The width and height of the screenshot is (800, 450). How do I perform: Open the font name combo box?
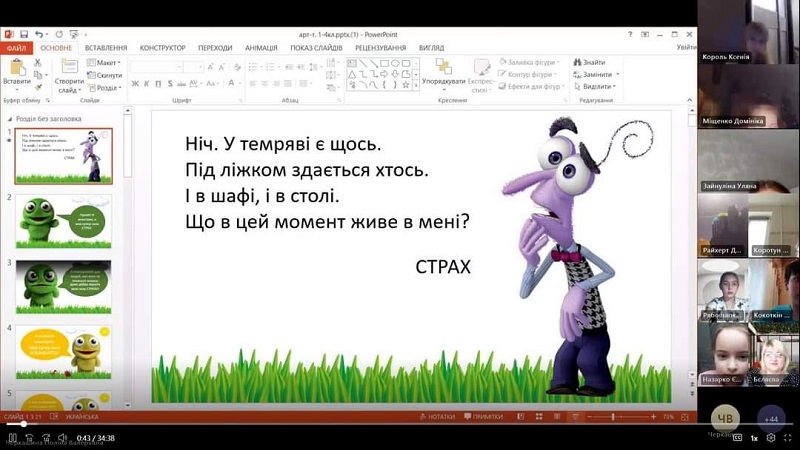coord(156,67)
